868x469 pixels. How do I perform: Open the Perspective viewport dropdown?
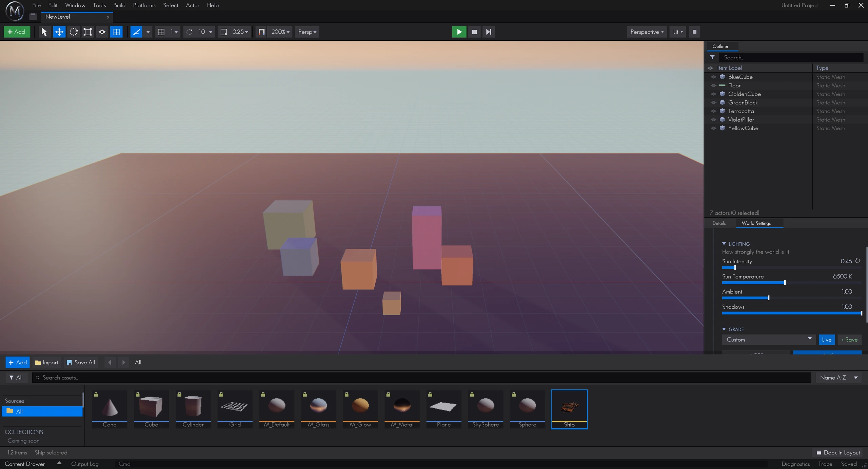pyautogui.click(x=647, y=32)
